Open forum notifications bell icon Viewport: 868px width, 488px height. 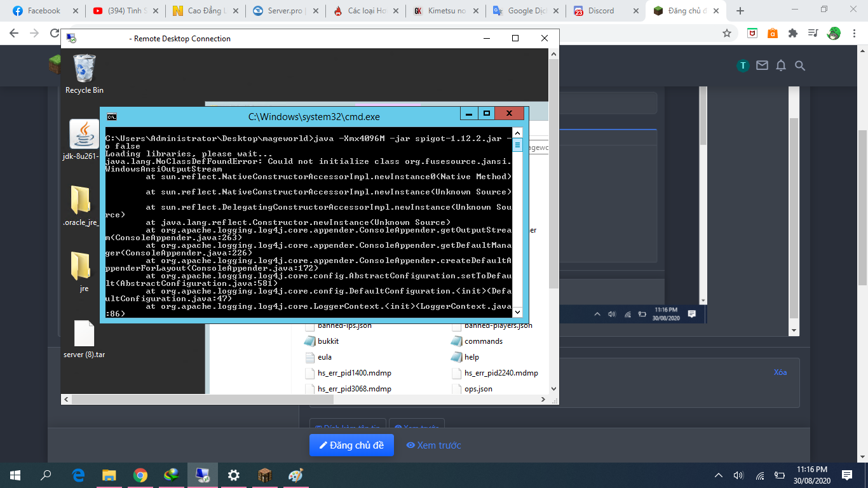781,65
